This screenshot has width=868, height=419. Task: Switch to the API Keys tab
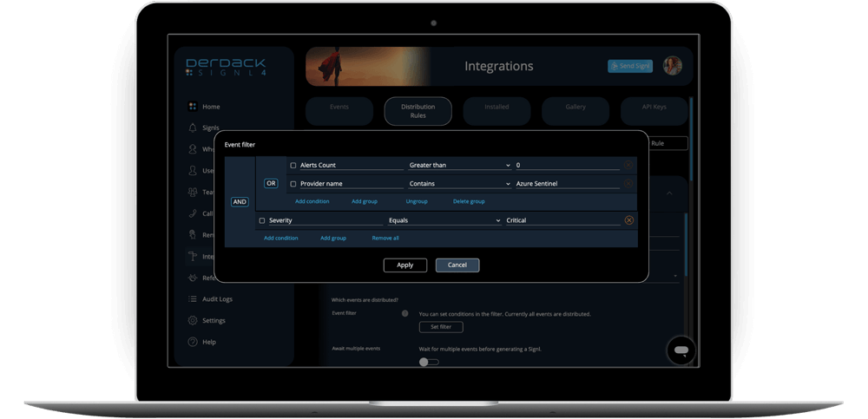pyautogui.click(x=654, y=111)
